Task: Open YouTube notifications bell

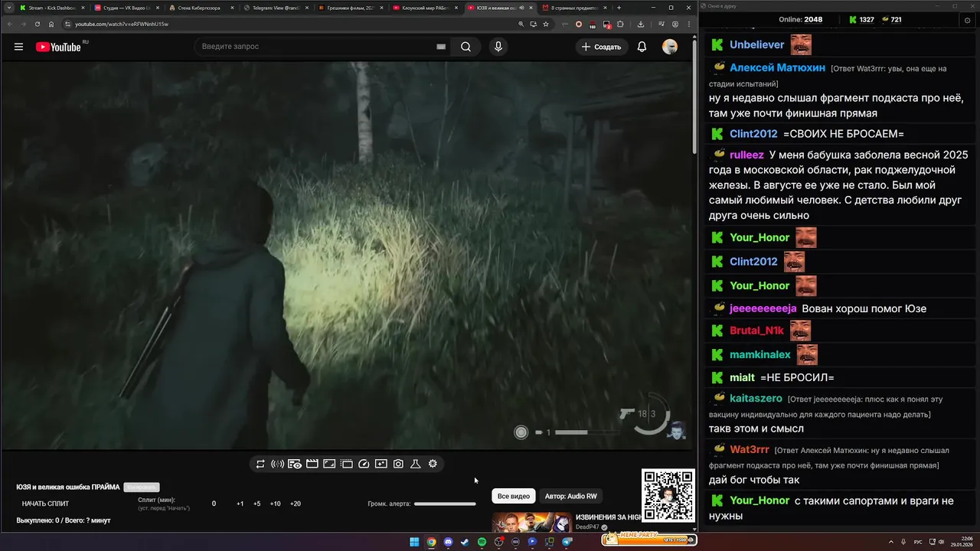Action: (x=642, y=47)
